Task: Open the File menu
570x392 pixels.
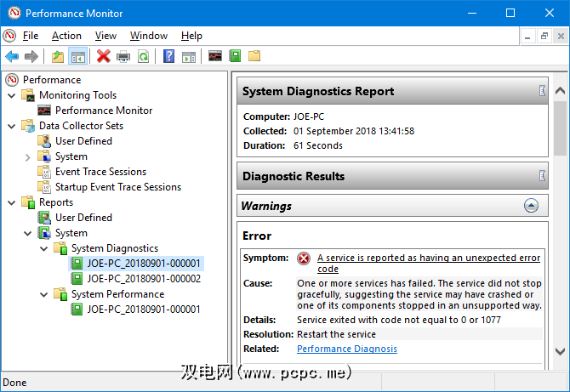Action: [31, 36]
